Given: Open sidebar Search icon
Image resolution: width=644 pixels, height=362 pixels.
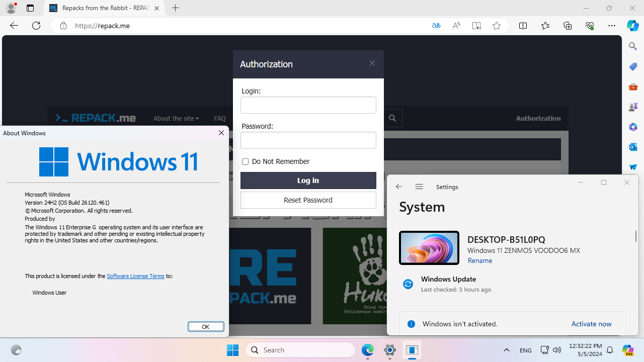Looking at the screenshot, I should tap(633, 46).
